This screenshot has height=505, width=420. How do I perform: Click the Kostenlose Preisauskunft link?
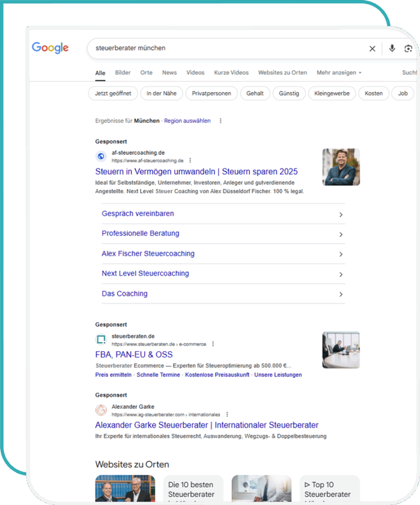217,375
